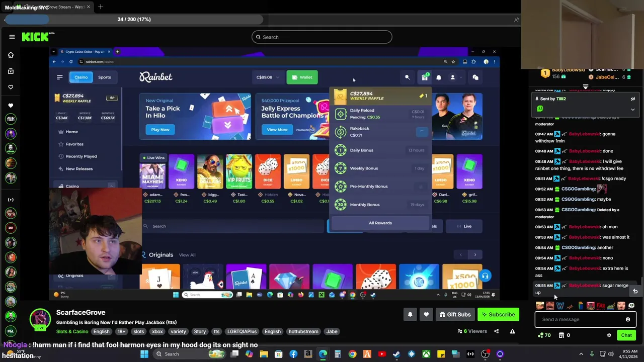The height and width of the screenshot is (362, 644).
Task: Open the C$89.08 balance dropdown
Action: [x=268, y=77]
